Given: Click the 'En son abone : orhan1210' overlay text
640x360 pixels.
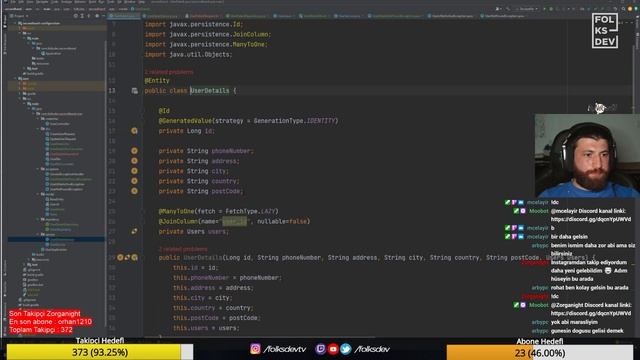Looking at the screenshot, I should pyautogui.click(x=50, y=322).
